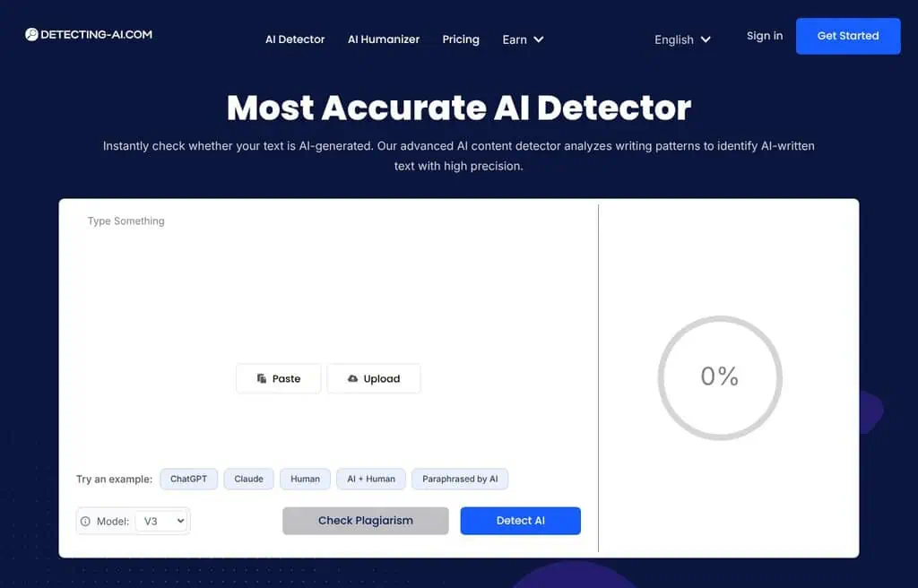Open the AI Detector nav item
The height and width of the screenshot is (588, 918).
coord(294,39)
